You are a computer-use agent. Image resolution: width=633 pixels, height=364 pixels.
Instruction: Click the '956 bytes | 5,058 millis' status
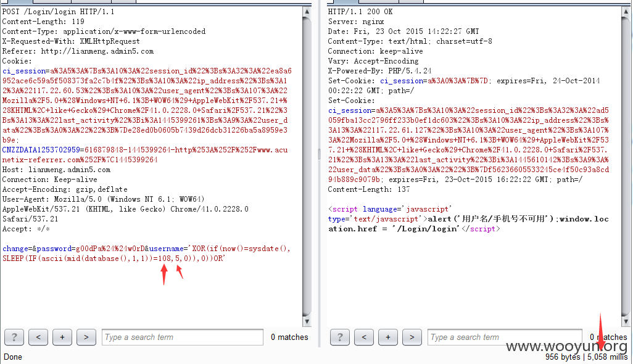point(586,357)
